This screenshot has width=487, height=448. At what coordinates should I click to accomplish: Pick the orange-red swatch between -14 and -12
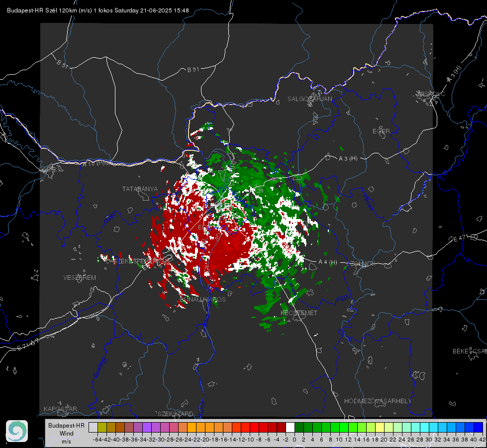(x=236, y=427)
